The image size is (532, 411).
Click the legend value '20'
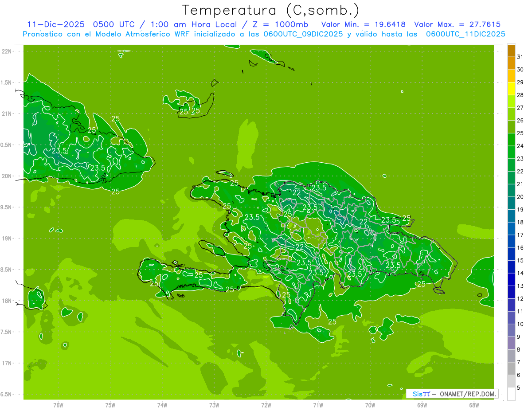520,197
